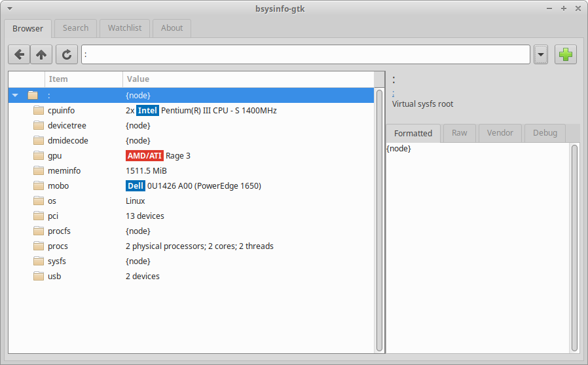The width and height of the screenshot is (588, 365).
Task: Click the 'Linux' value for os
Action: click(136, 201)
